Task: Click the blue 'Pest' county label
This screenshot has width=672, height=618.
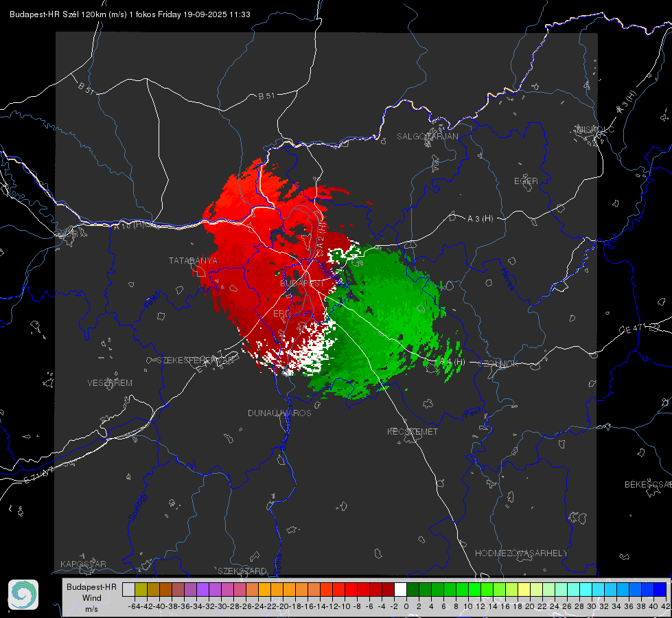Action: click(472, 413)
